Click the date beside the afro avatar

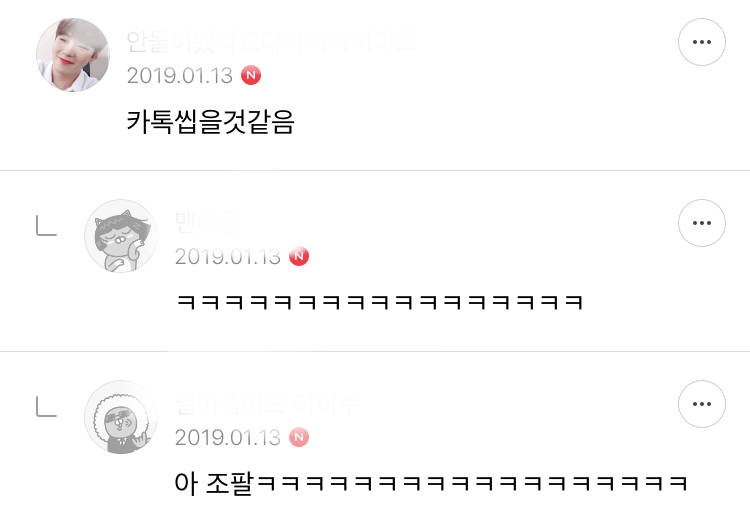228,437
